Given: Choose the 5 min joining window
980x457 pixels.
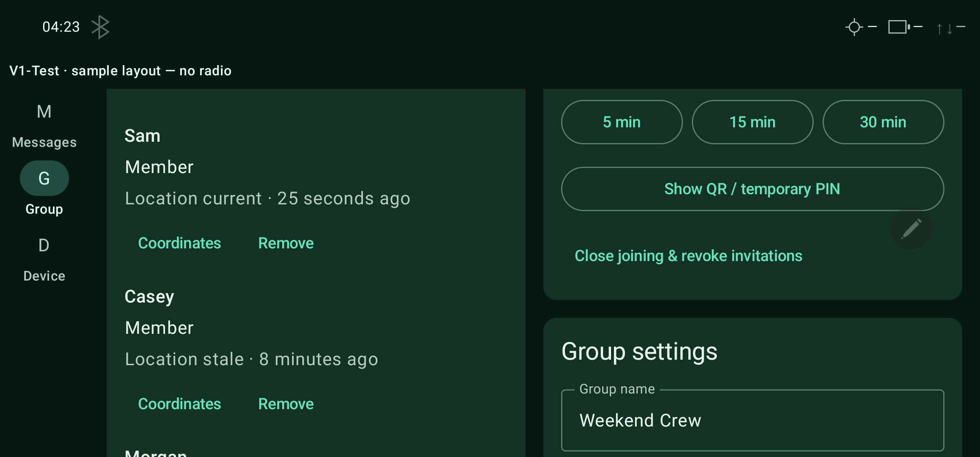Looking at the screenshot, I should (x=622, y=122).
